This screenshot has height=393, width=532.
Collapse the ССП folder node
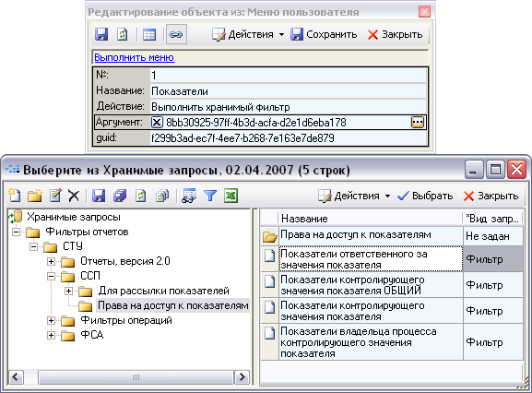[51, 276]
